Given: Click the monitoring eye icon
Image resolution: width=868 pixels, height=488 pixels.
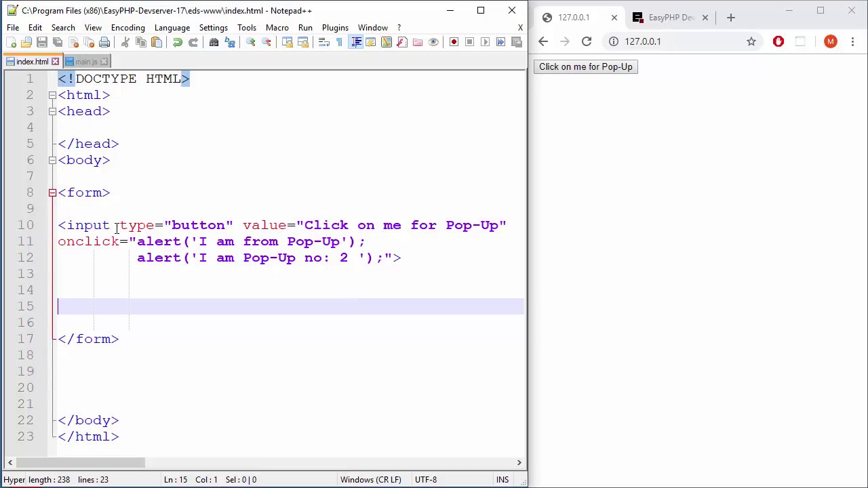Looking at the screenshot, I should click(433, 42).
